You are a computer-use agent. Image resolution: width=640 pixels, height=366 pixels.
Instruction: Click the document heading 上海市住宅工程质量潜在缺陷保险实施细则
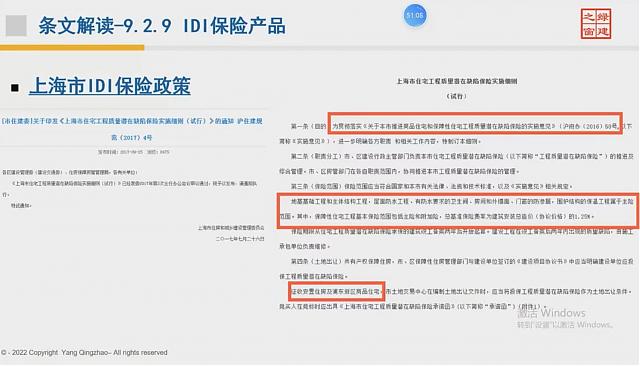pyautogui.click(x=457, y=81)
